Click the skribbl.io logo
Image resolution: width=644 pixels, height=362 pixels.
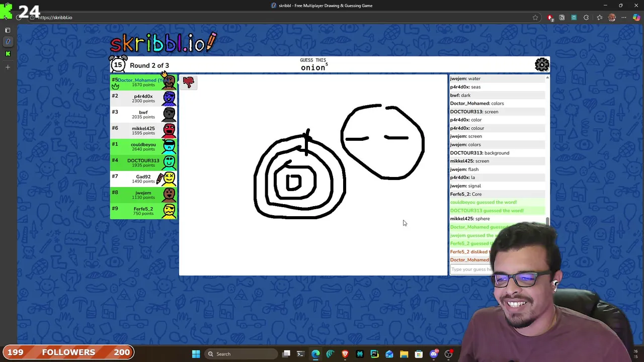click(164, 43)
